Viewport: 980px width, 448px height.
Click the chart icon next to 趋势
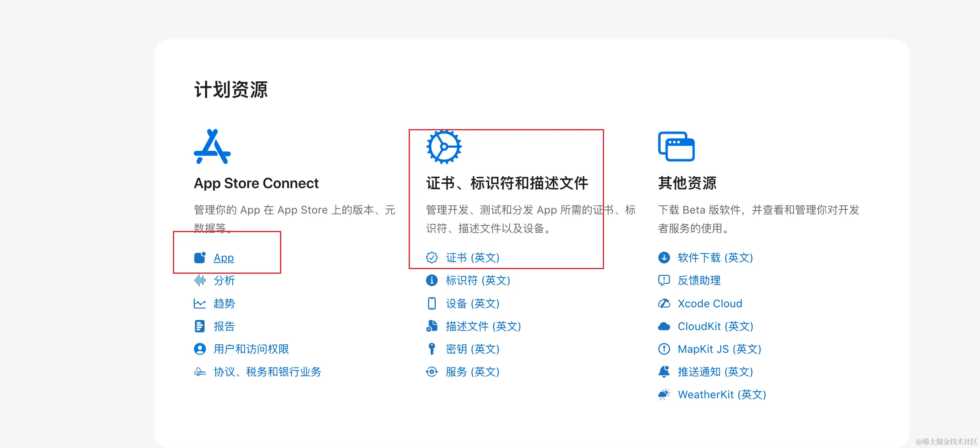coord(200,303)
